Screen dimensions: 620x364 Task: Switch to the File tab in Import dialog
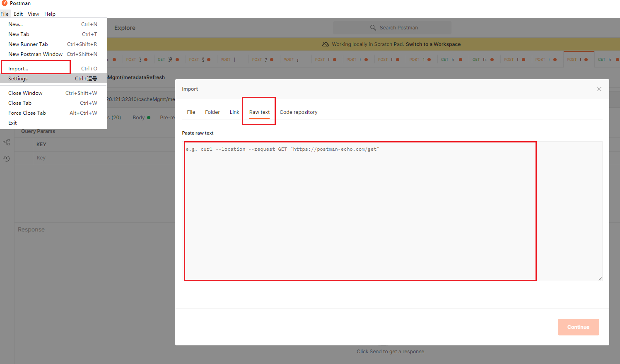pos(191,112)
